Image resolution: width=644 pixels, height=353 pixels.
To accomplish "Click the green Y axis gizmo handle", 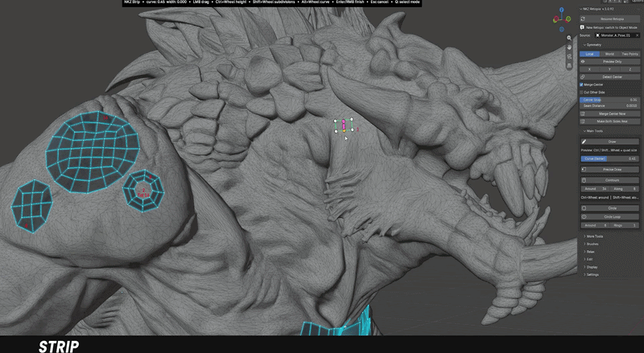I will pos(568,18).
